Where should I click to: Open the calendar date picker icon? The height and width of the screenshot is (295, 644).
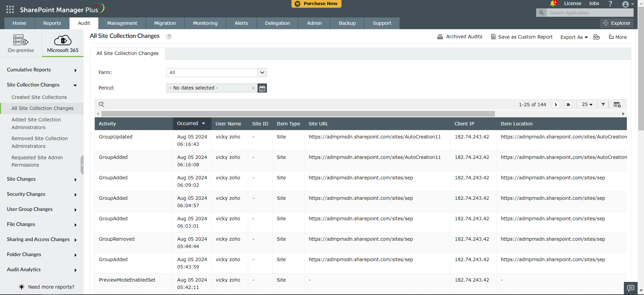tap(262, 88)
